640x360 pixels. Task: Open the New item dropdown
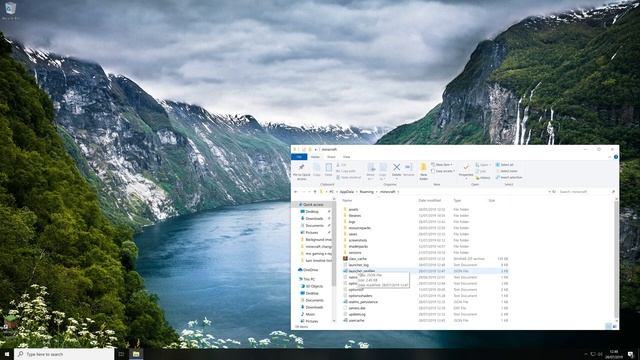pyautogui.click(x=442, y=164)
